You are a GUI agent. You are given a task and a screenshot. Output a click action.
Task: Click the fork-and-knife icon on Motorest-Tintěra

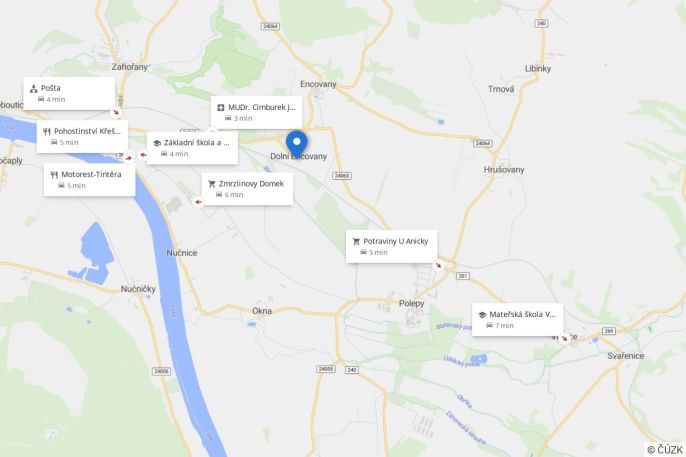(x=54, y=175)
